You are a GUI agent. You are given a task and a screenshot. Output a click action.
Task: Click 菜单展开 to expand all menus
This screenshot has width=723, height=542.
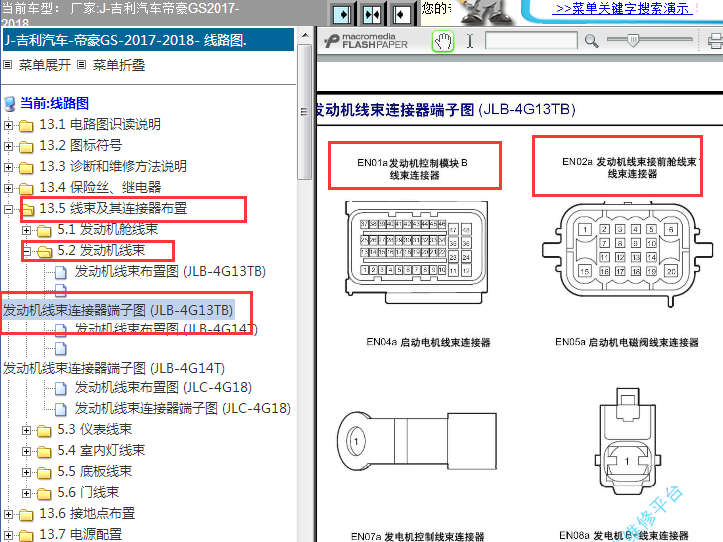44,65
